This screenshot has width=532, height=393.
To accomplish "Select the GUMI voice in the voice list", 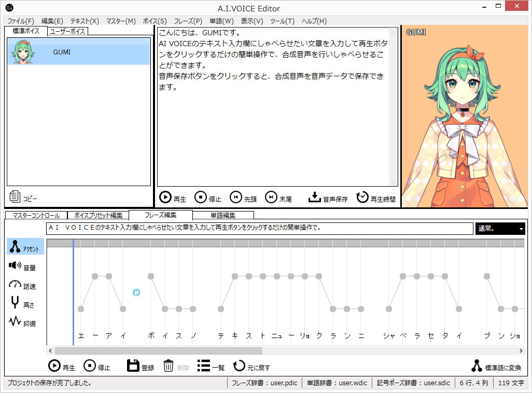I will [x=79, y=51].
